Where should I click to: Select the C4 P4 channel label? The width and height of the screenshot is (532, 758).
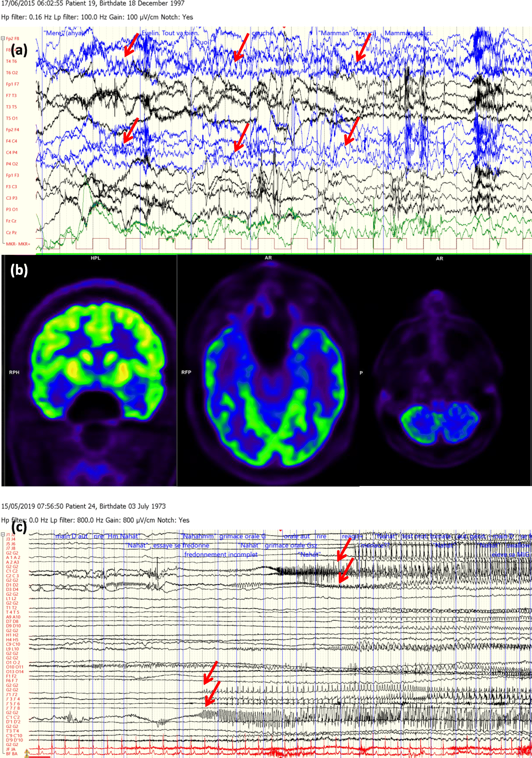click(11, 152)
